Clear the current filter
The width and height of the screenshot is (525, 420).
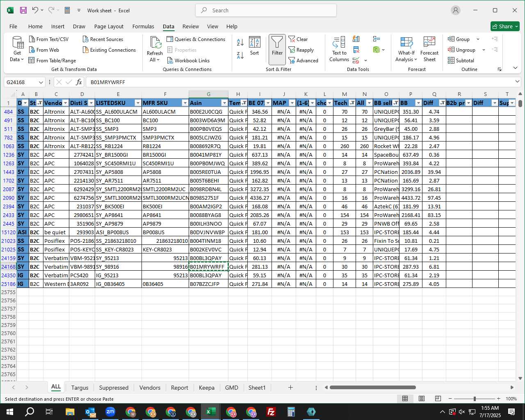coord(298,39)
